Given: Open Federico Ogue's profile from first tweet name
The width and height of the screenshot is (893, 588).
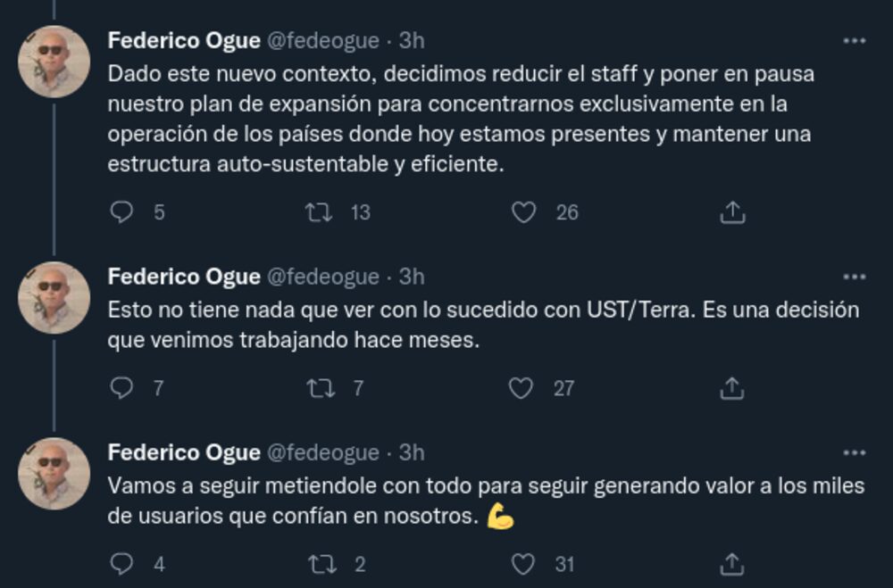Looking at the screenshot, I should point(184,41).
